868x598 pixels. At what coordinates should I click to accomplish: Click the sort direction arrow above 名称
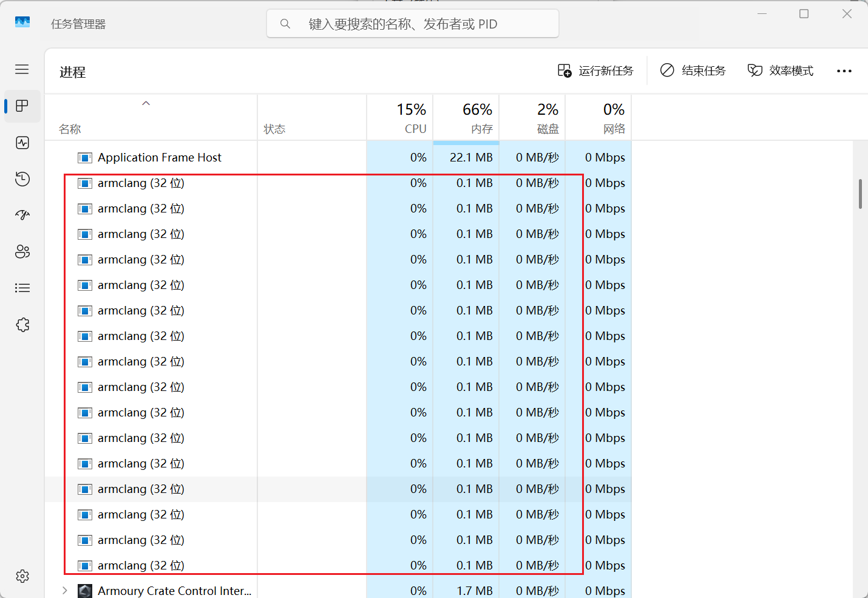point(146,103)
